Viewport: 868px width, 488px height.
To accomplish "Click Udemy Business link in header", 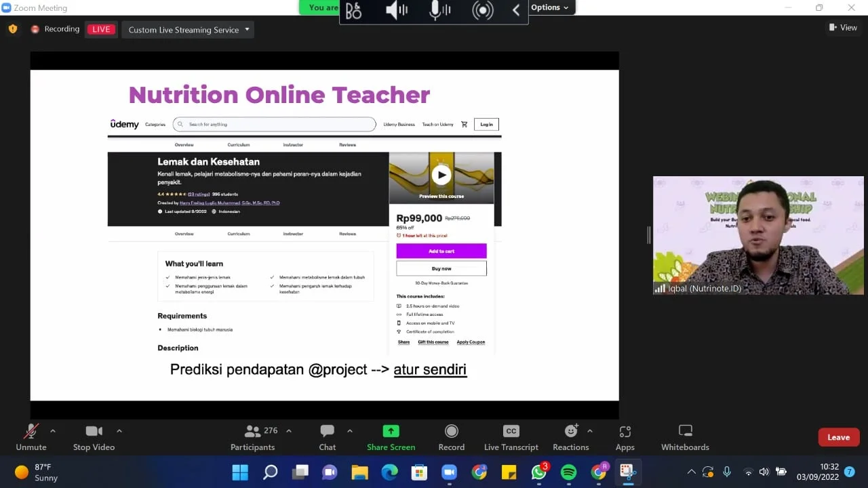I will tap(399, 125).
